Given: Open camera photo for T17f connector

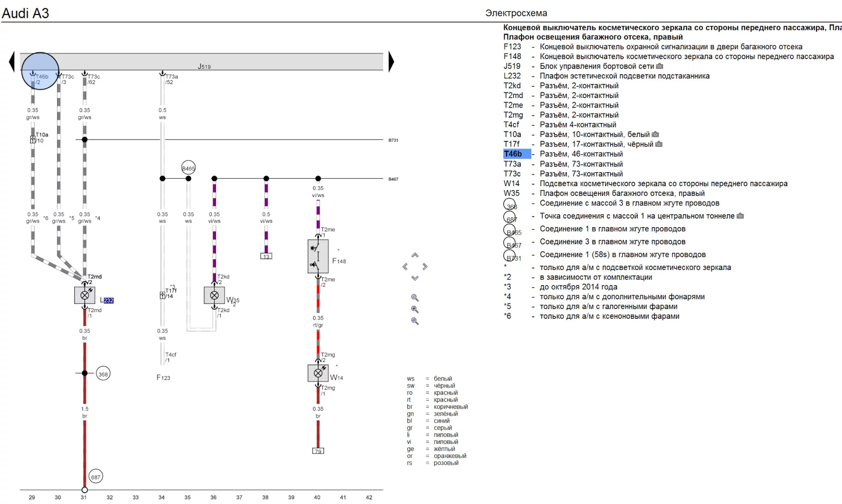Looking at the screenshot, I should point(659,144).
